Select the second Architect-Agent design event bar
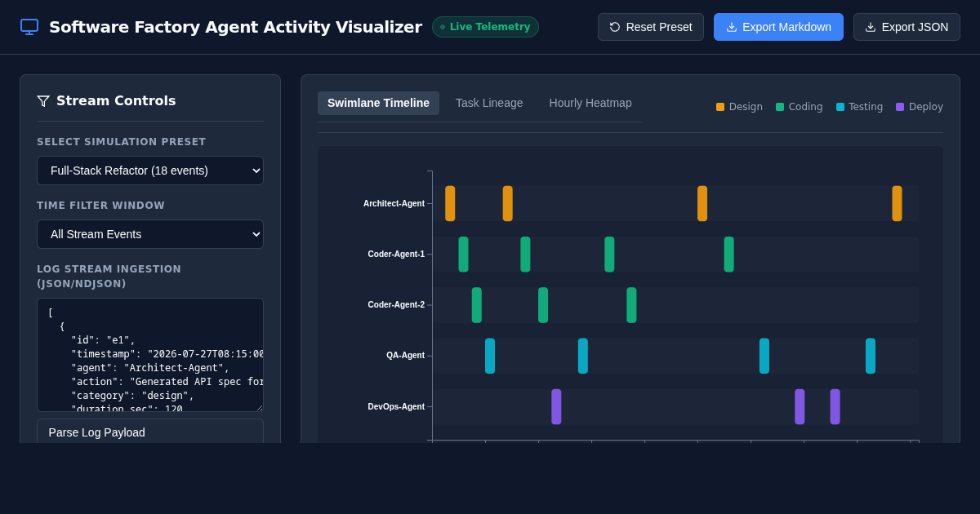Screen dimensions: 980x514 tap(508, 203)
